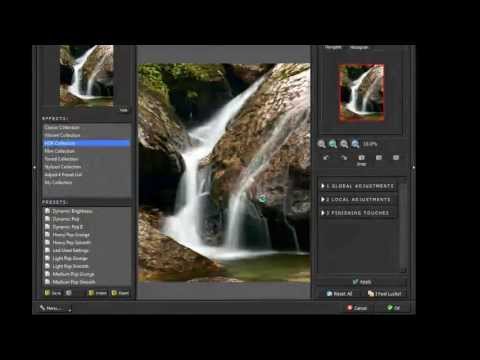Select the highlighted HDR Collection entry
480x360 pixels.
[87, 143]
